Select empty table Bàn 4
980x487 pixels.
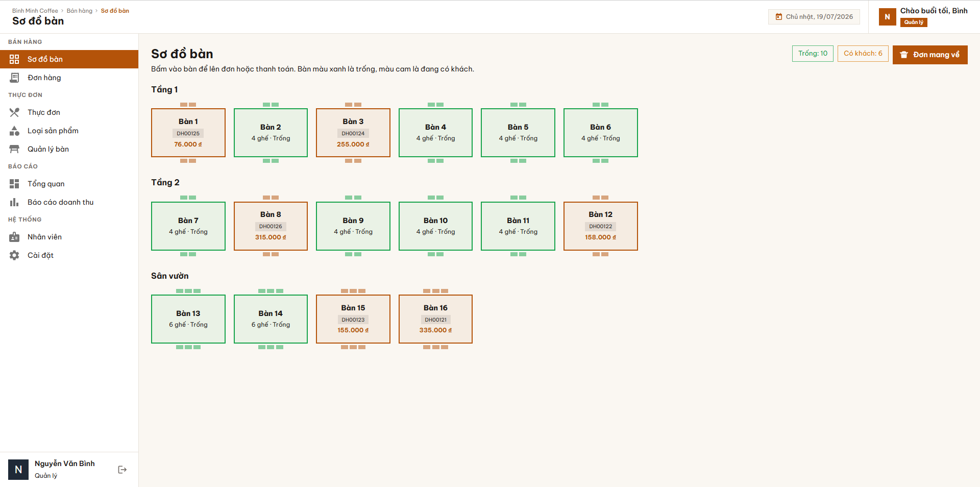coord(435,133)
